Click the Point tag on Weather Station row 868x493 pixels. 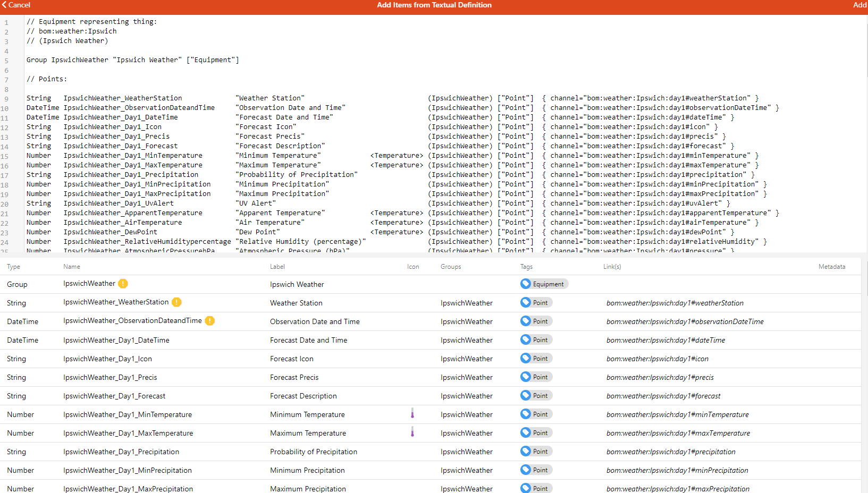click(x=536, y=302)
